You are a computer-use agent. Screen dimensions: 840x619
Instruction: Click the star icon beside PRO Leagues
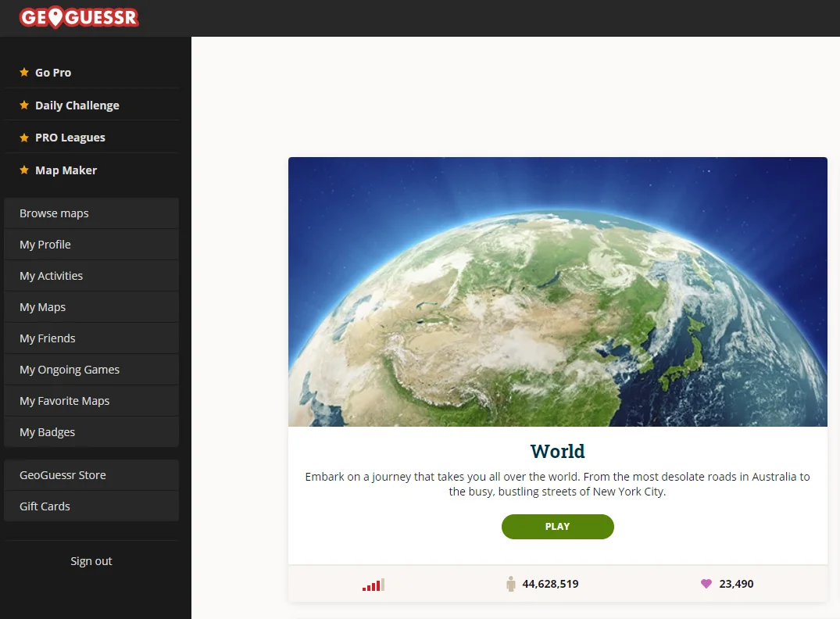click(x=24, y=138)
